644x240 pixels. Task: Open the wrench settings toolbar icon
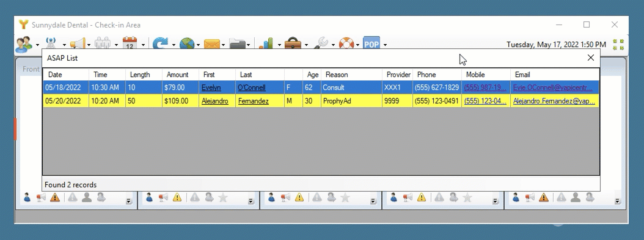point(320,43)
